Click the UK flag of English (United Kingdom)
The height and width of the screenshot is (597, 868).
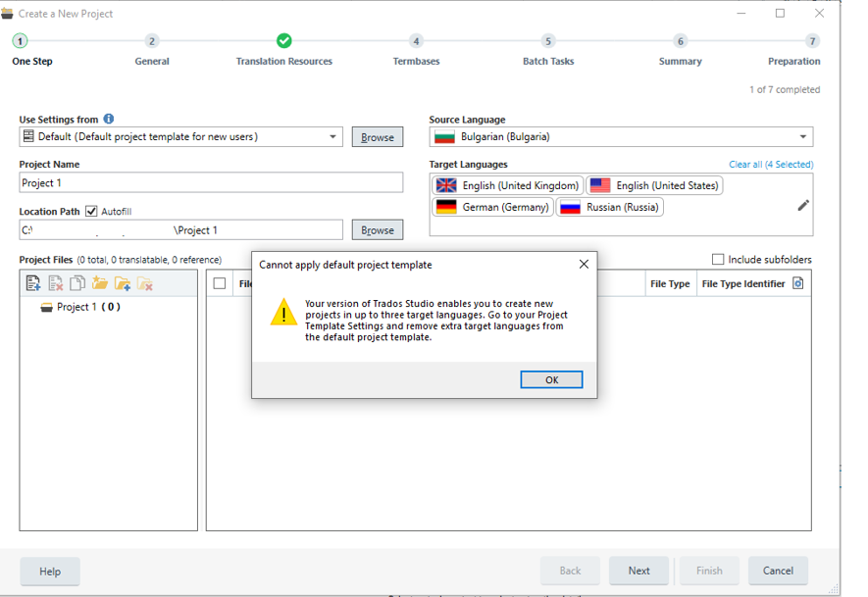(x=446, y=185)
